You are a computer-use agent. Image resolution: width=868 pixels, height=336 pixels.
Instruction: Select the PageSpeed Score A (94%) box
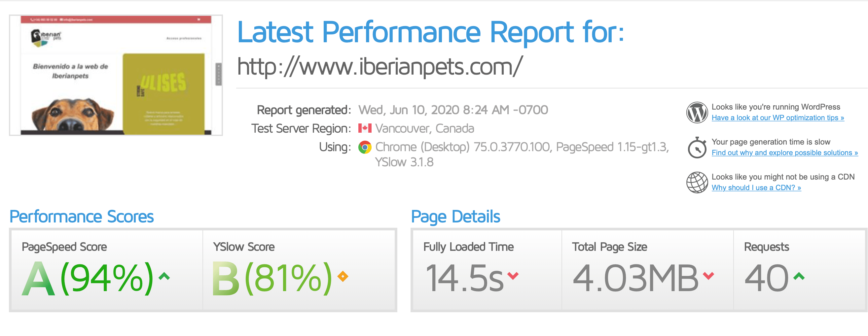[x=107, y=270]
